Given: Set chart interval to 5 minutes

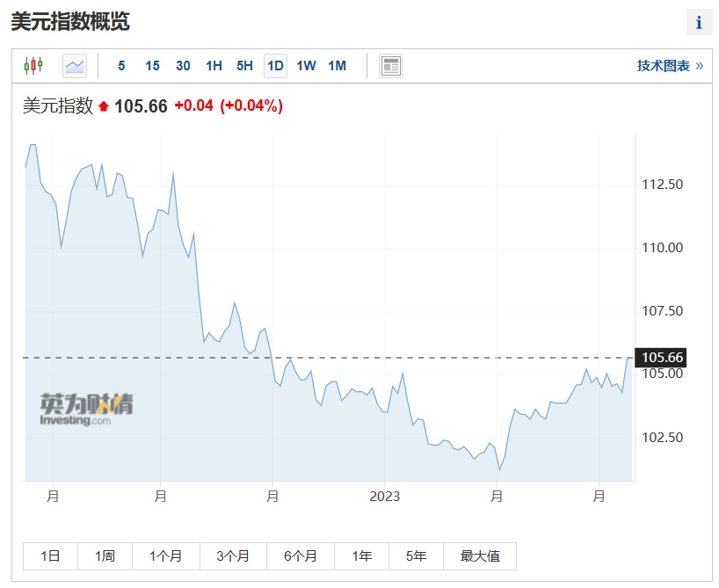Looking at the screenshot, I should tap(121, 66).
